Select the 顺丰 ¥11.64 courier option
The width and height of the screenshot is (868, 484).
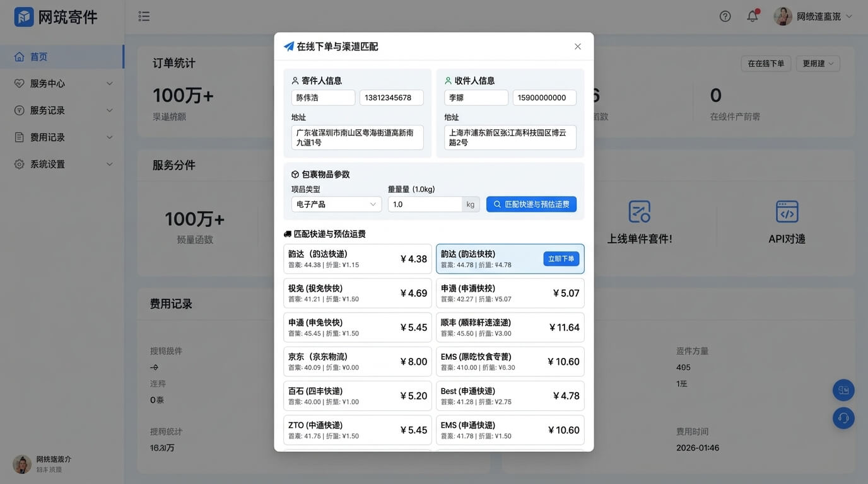tap(510, 328)
